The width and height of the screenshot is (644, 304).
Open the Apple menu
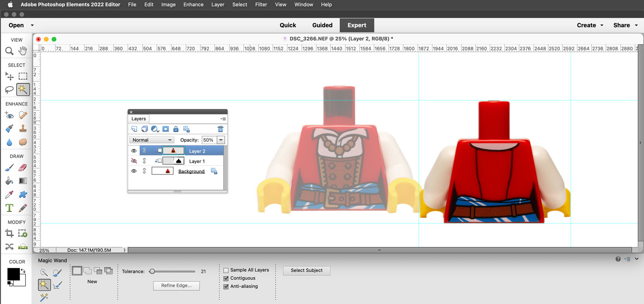pos(10,5)
